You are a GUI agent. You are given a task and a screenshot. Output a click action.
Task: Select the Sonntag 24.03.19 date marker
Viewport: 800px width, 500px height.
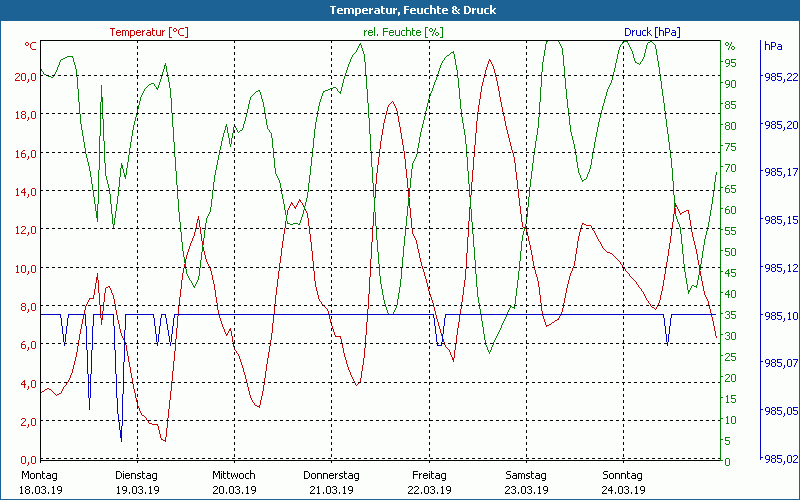point(622,482)
